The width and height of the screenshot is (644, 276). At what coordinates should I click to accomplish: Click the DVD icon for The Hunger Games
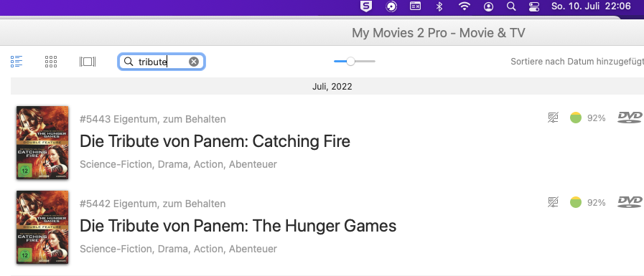(x=630, y=201)
